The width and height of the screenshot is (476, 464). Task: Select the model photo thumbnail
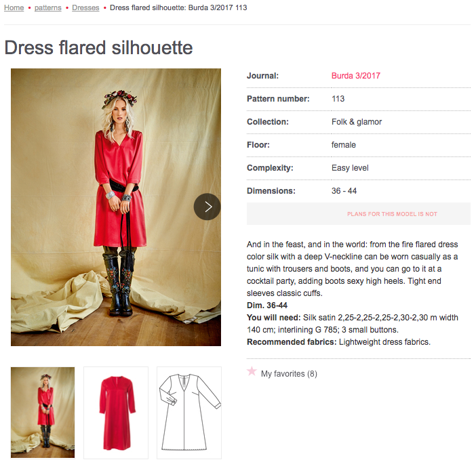click(43, 412)
